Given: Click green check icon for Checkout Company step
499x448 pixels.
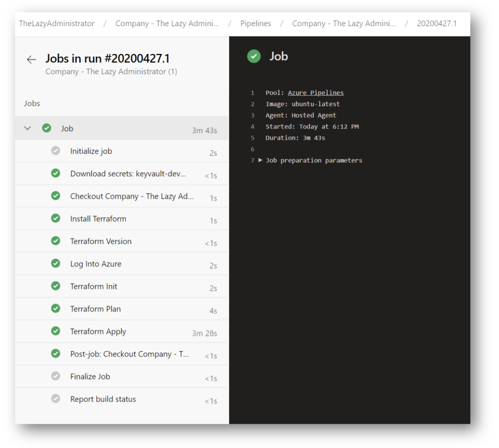Looking at the screenshot, I should (56, 195).
